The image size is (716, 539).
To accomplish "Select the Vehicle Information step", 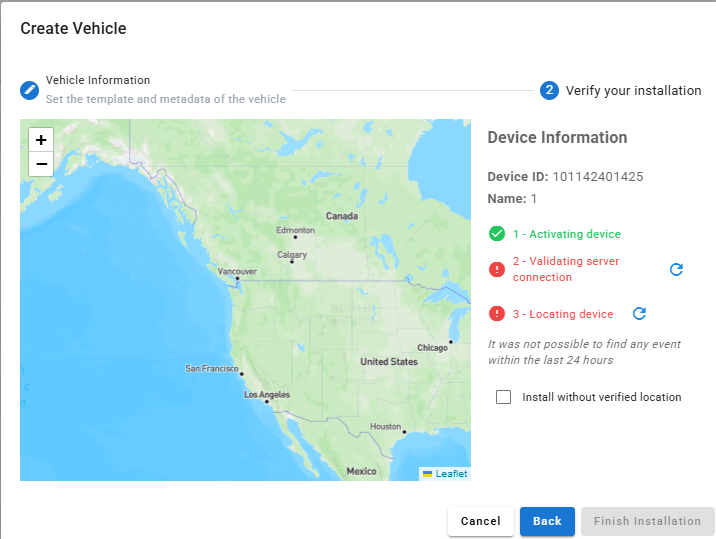I will point(98,80).
